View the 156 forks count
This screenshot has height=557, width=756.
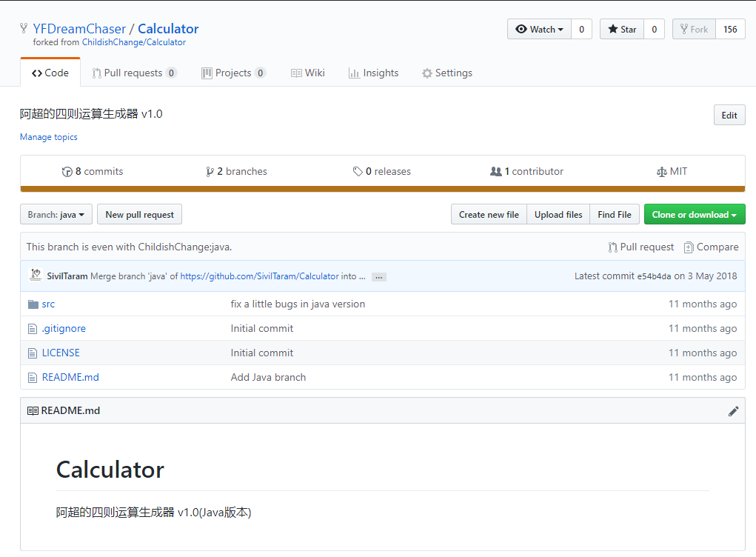pos(730,30)
